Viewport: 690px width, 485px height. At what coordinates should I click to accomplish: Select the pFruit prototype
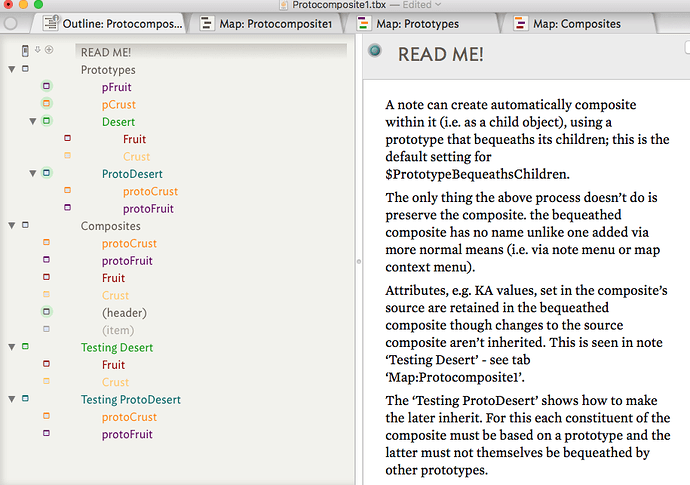click(117, 87)
